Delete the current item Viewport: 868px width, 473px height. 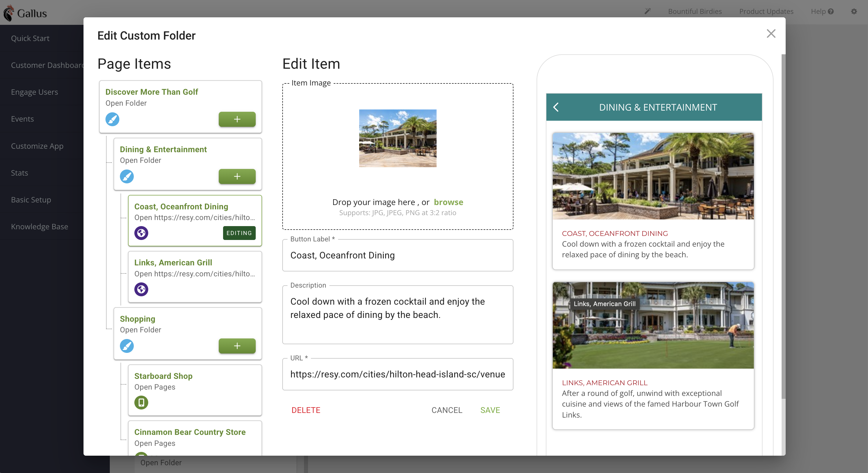[306, 410]
